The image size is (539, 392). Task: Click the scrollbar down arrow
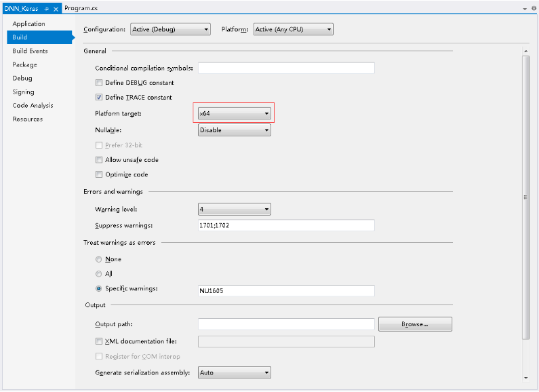pyautogui.click(x=526, y=378)
